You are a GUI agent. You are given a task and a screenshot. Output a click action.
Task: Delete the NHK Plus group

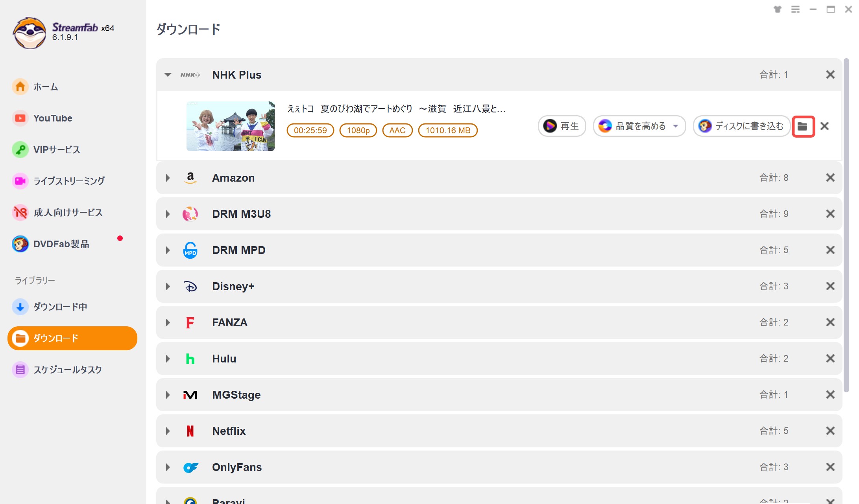tap(830, 75)
